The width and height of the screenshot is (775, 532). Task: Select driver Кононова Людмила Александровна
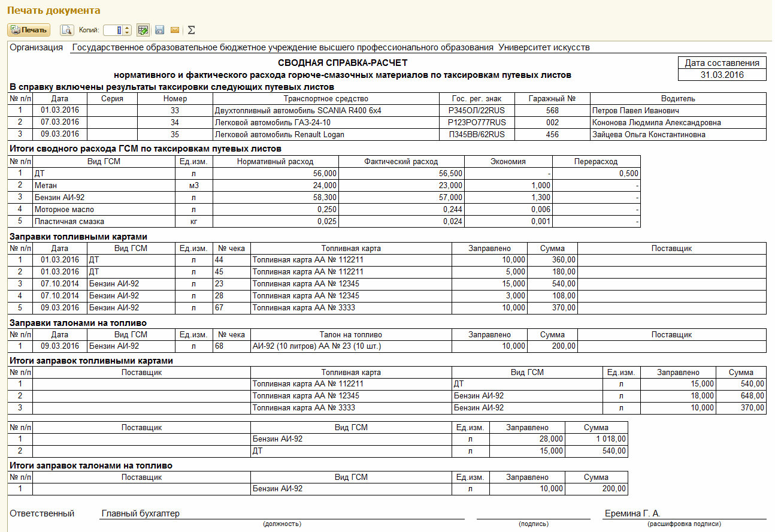[678, 123]
